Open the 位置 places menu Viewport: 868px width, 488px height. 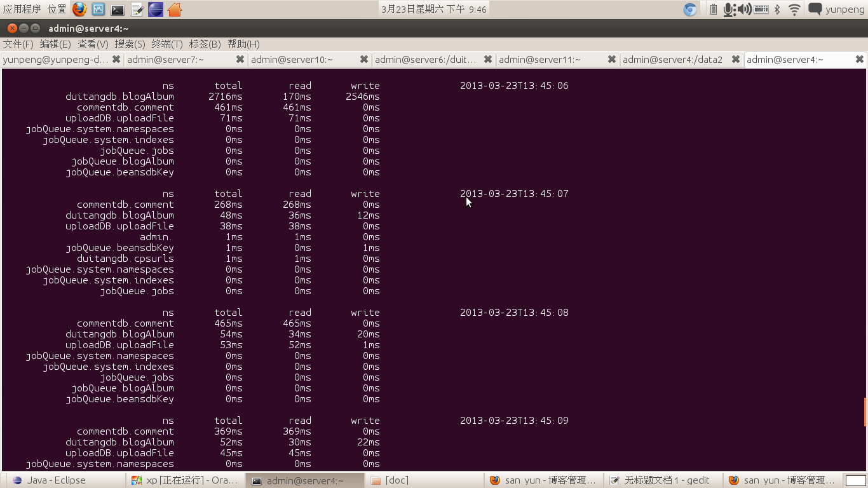[57, 10]
